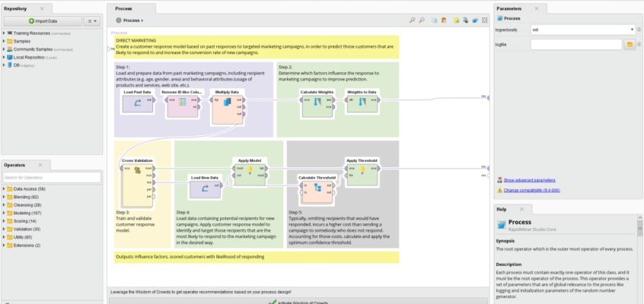Expand the Scoring (14) operators folder
Screen dimensions: 644x304
(x=4, y=221)
